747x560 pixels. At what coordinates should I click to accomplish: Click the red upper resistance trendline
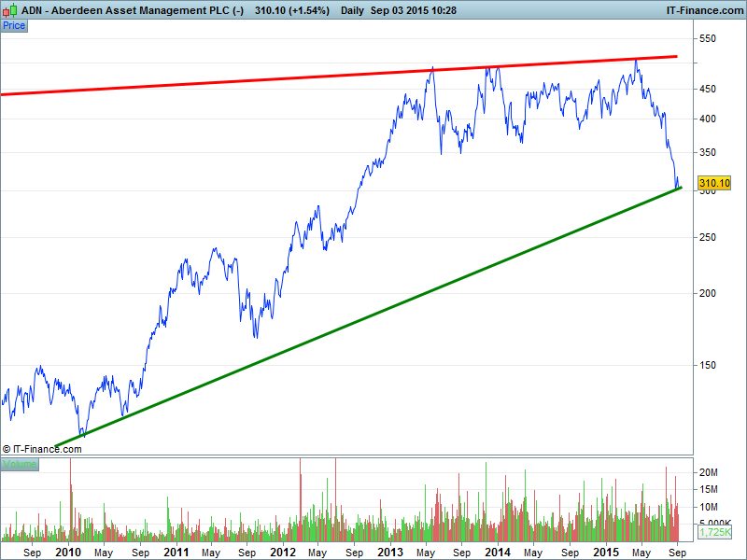[x=280, y=78]
